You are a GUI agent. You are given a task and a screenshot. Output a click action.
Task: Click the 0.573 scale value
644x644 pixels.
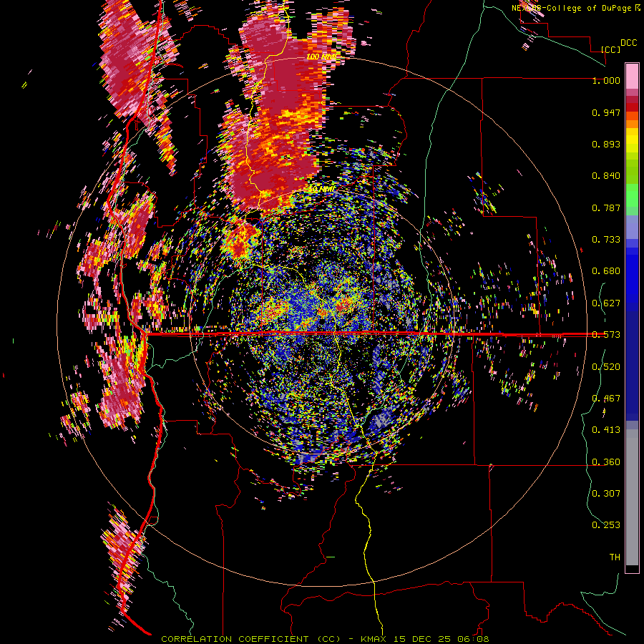[606, 335]
